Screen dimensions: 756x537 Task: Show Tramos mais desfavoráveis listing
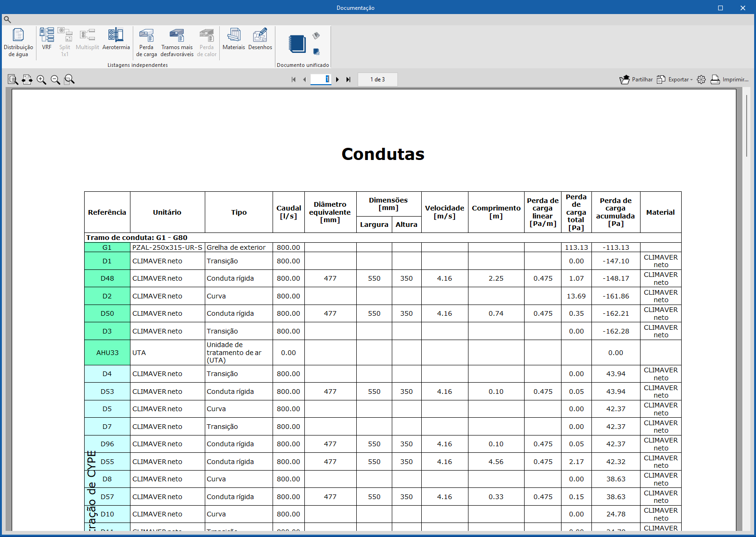coord(177,43)
